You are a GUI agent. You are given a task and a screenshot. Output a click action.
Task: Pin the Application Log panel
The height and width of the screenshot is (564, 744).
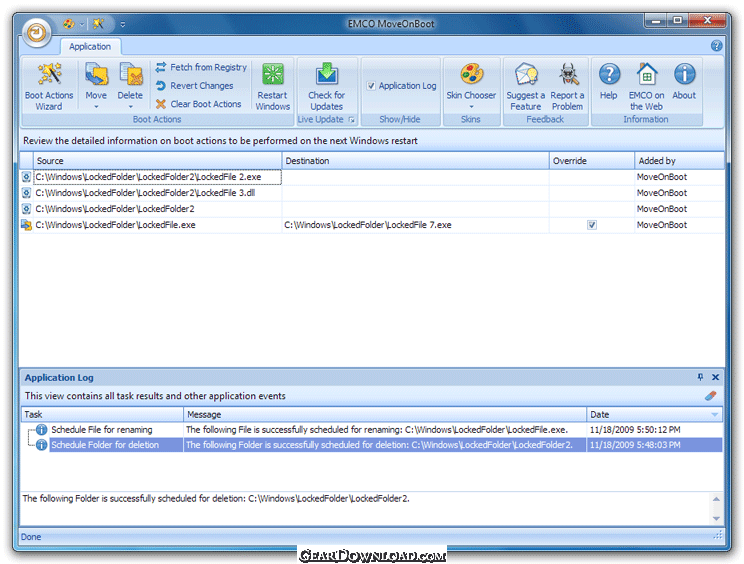pyautogui.click(x=700, y=377)
